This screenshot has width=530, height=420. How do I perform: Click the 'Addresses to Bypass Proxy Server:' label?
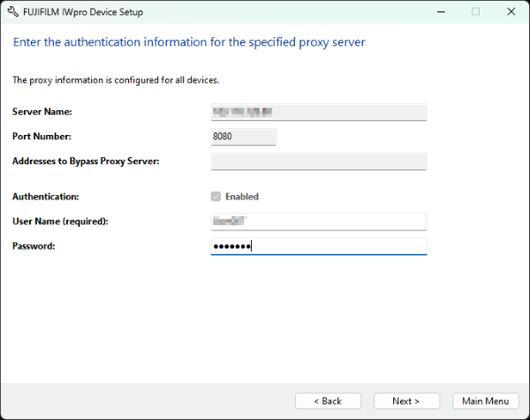pyautogui.click(x=86, y=161)
